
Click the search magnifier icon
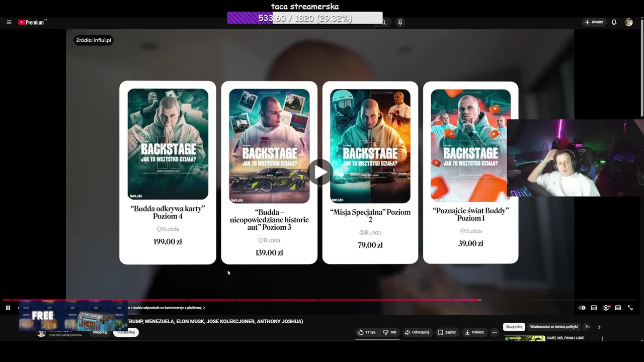(x=383, y=22)
